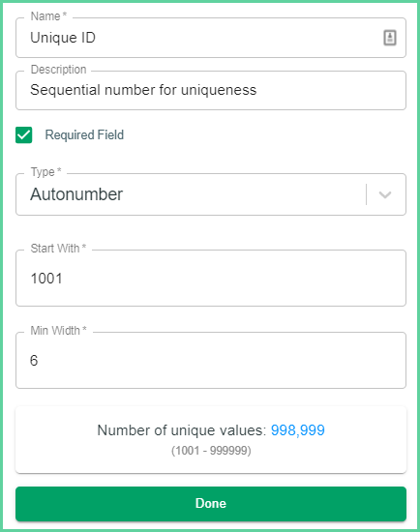Click the Type * floating label
The width and height of the screenshot is (420, 532).
pos(45,171)
